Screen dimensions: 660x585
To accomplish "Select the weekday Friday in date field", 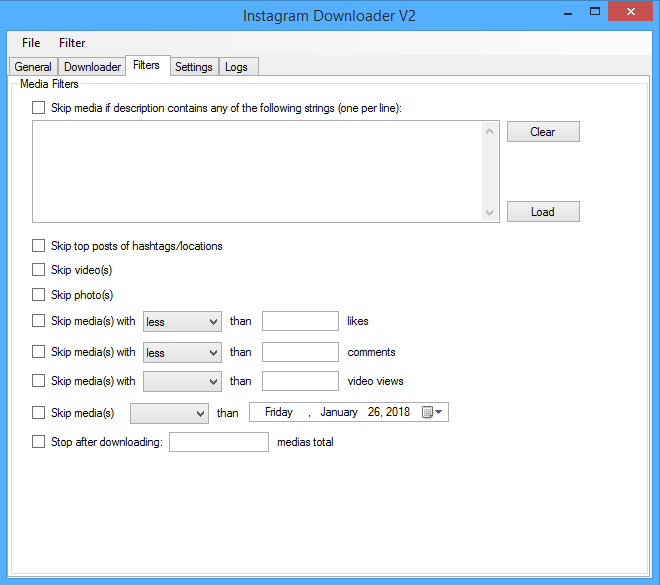I will (x=279, y=412).
